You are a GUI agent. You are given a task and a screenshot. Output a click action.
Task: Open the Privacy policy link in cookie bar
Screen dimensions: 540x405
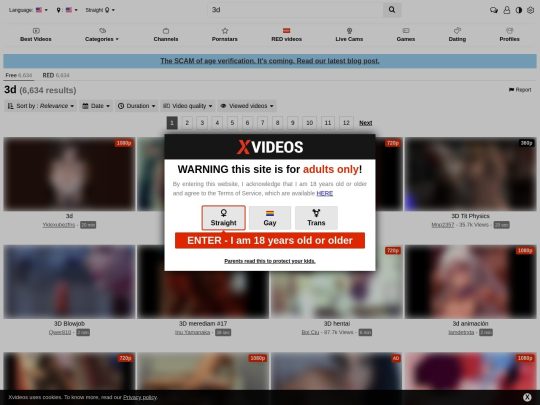(x=140, y=397)
